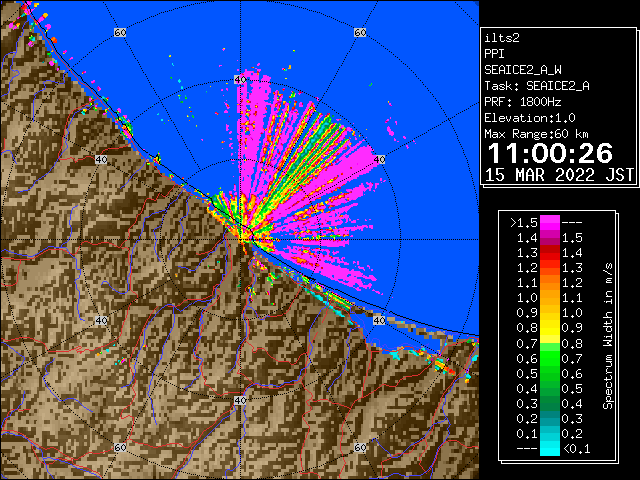Click the "Task: SEAICE2_A" line
The image size is (640, 480).
pyautogui.click(x=537, y=86)
